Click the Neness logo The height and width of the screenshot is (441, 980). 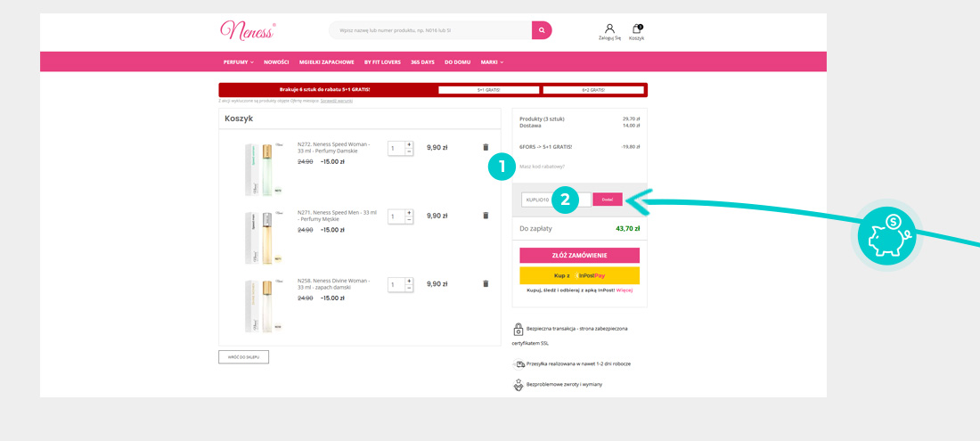(248, 30)
